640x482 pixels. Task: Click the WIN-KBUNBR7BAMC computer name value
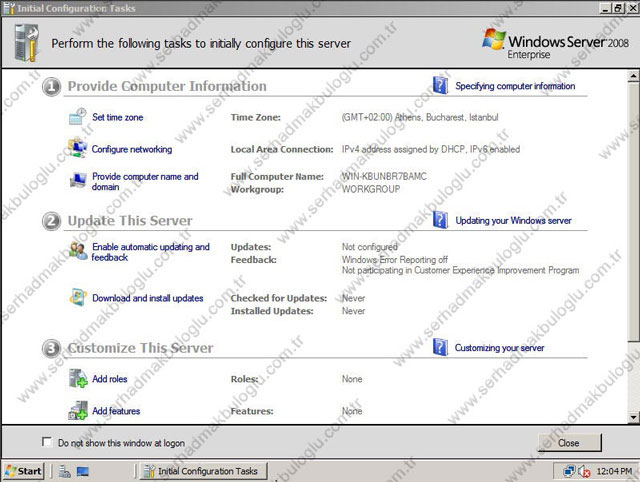(x=384, y=176)
